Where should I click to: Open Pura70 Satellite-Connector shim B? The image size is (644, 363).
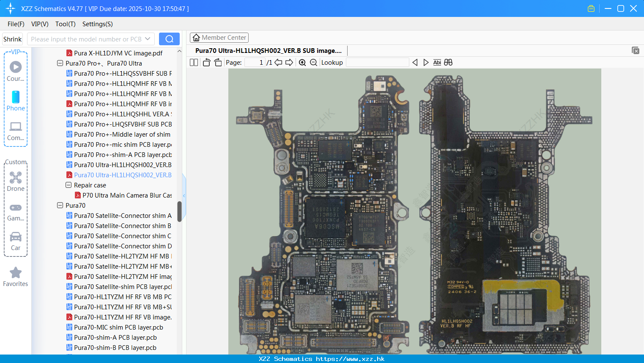tap(119, 225)
